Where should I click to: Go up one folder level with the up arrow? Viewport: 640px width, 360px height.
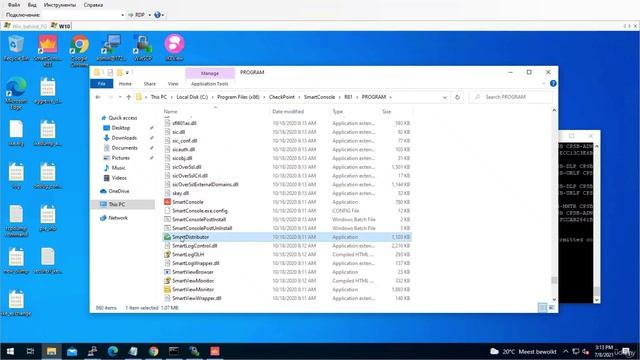pyautogui.click(x=129, y=97)
